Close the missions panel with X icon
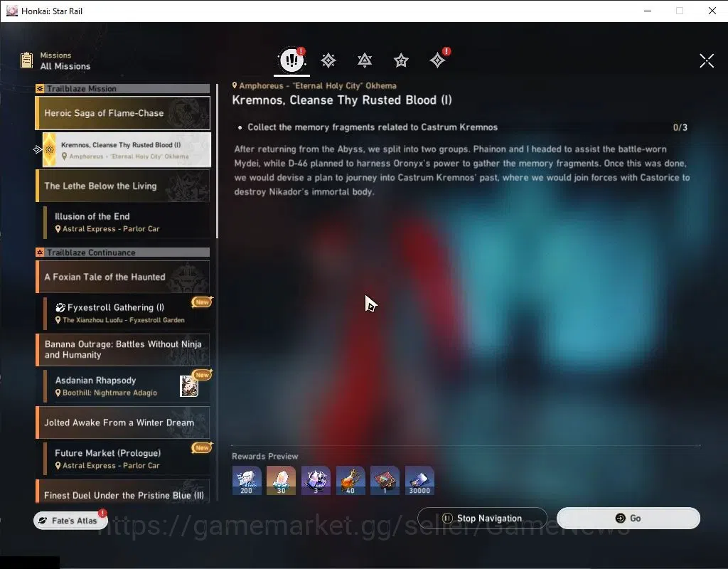The image size is (728, 569). [x=707, y=60]
